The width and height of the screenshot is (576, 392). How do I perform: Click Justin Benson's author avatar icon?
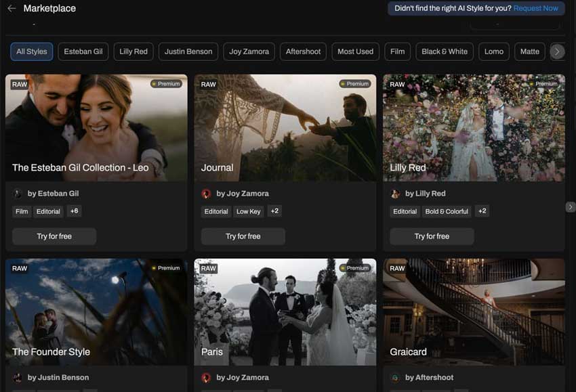pos(18,378)
